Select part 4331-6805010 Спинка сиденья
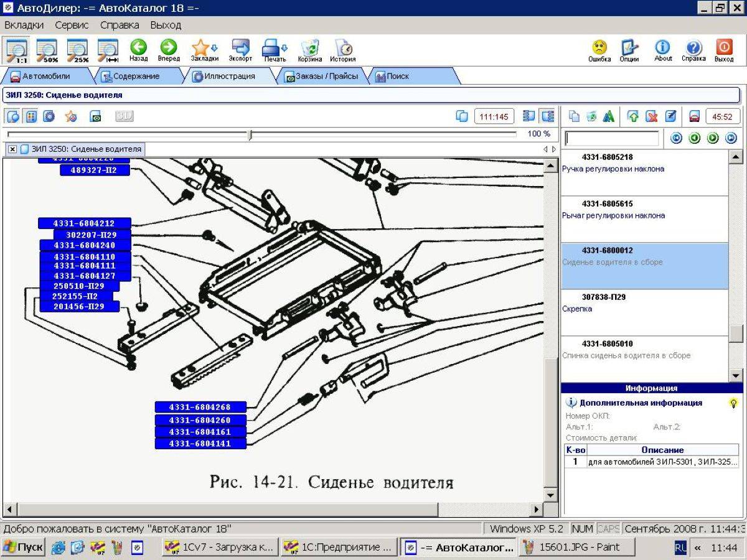The image size is (747, 560). (x=644, y=359)
